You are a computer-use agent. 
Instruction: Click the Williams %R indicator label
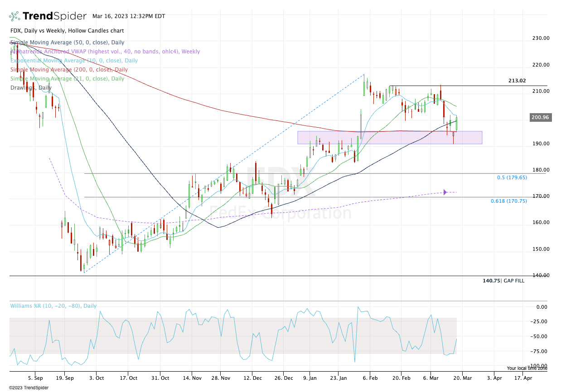click(x=53, y=306)
